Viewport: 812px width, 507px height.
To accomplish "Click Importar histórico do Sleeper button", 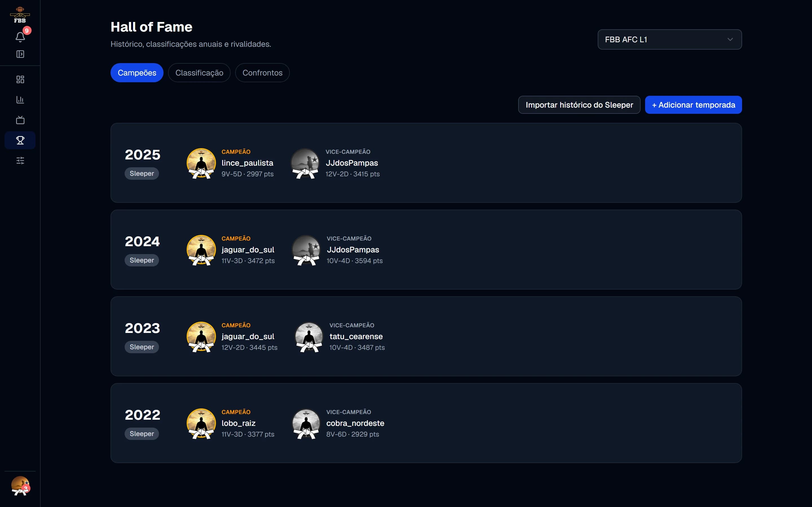I will tap(579, 105).
